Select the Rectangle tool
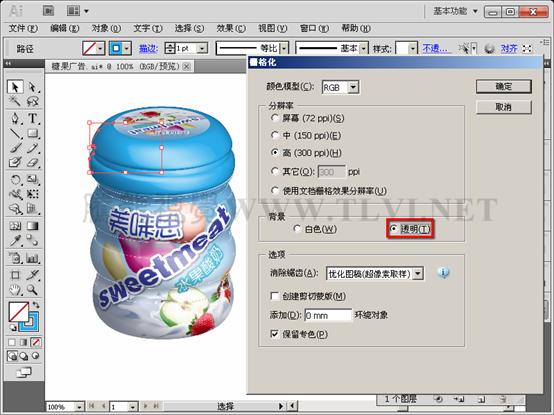554x415 pixels. (x=33, y=133)
